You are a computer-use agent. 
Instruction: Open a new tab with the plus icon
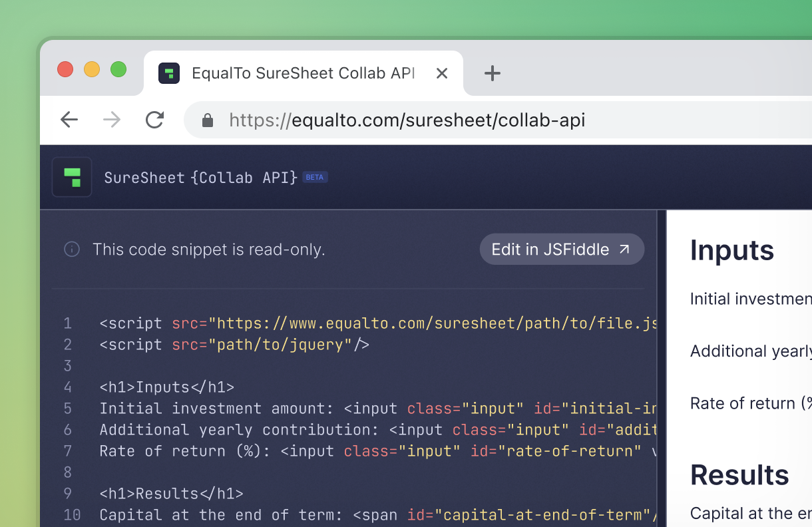[492, 73]
